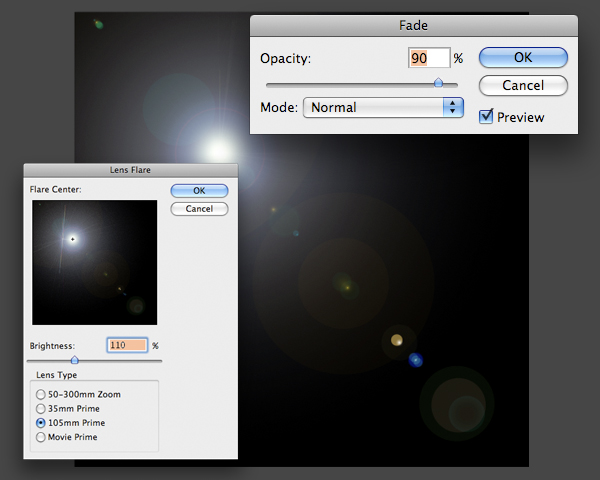600x480 pixels.
Task: Toggle the Preview checkbox
Action: point(486,116)
